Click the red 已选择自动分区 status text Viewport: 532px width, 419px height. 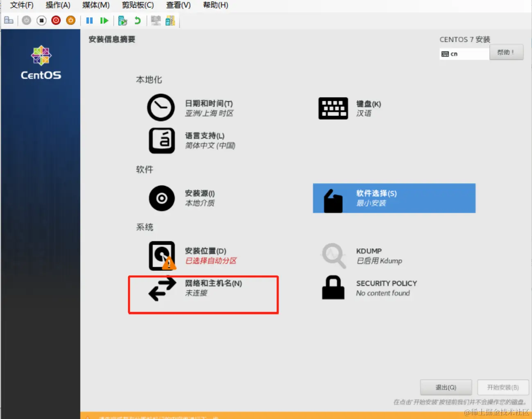click(x=211, y=261)
